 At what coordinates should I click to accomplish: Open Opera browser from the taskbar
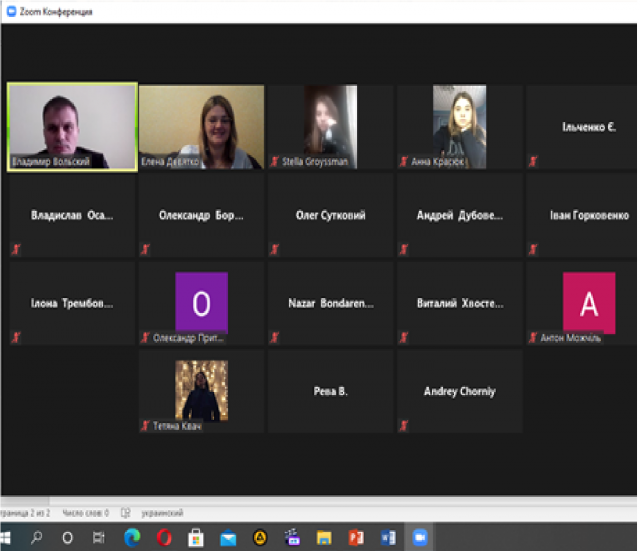coord(164,538)
